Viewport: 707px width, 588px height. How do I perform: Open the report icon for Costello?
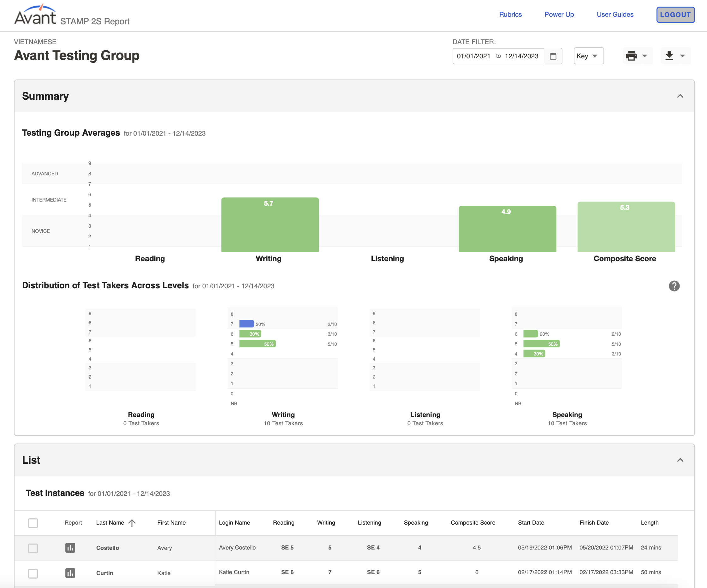click(x=70, y=548)
